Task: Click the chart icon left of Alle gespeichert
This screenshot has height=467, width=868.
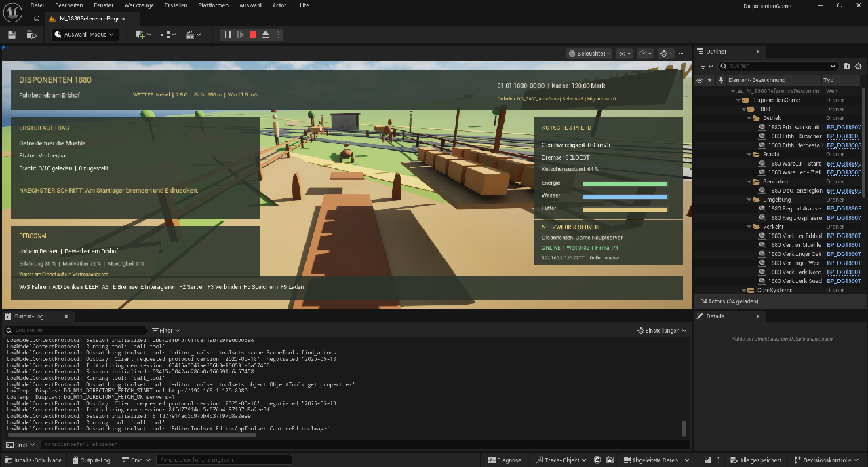Action: [707, 460]
